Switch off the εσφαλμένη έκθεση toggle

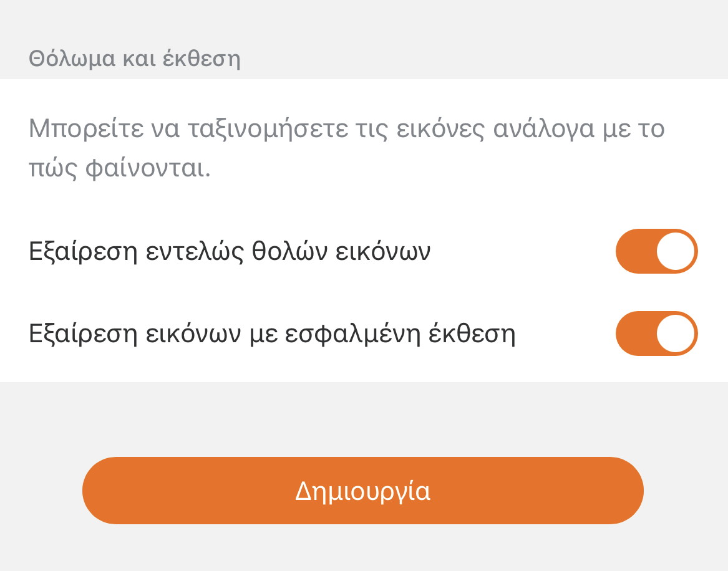click(656, 333)
